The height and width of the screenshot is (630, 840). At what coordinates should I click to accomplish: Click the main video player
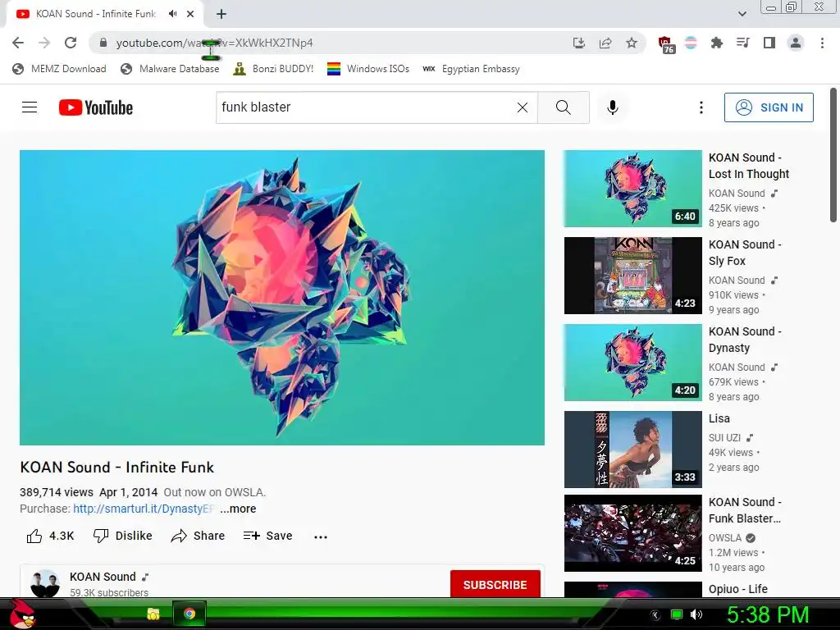click(x=282, y=297)
